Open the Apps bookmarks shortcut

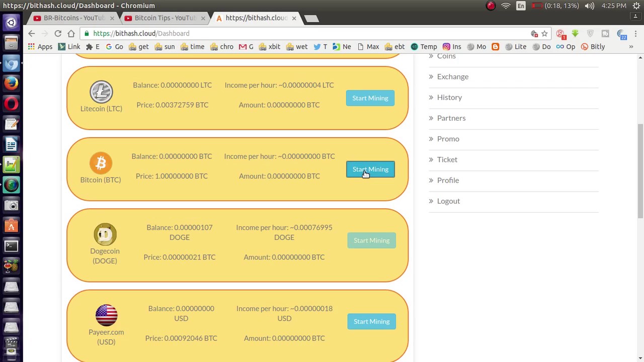point(40,47)
